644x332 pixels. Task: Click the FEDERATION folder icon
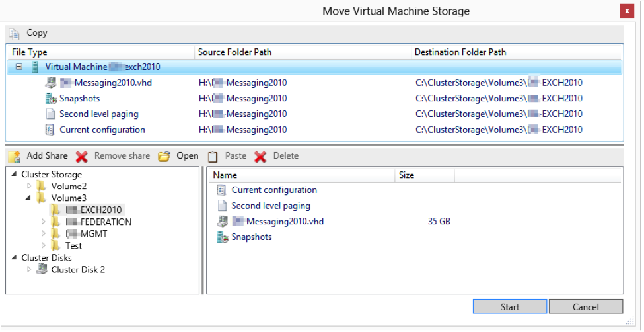56,222
